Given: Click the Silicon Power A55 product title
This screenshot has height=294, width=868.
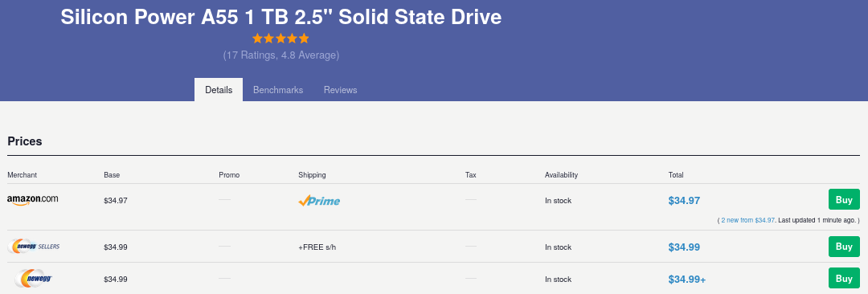Looking at the screenshot, I should click(281, 17).
